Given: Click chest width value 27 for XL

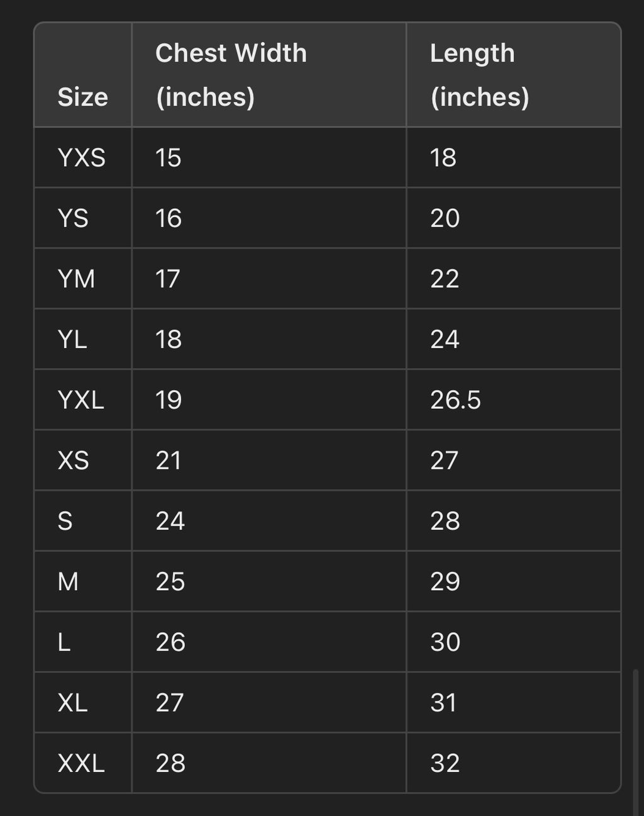Looking at the screenshot, I should click(170, 702).
